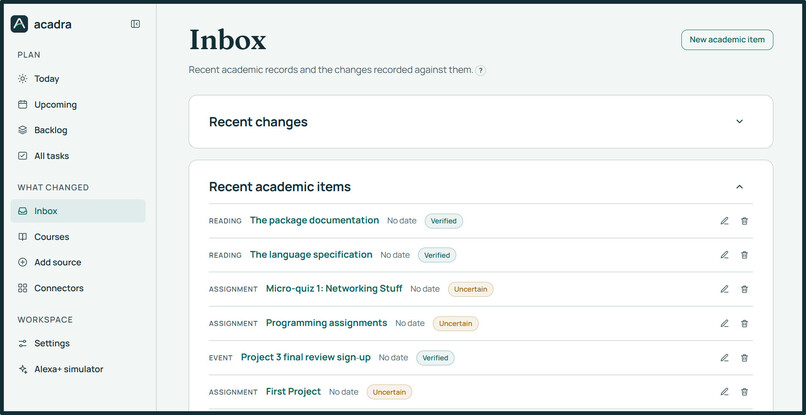Screen dimensions: 806x415
Task: Open the Today view
Action: 78,79
